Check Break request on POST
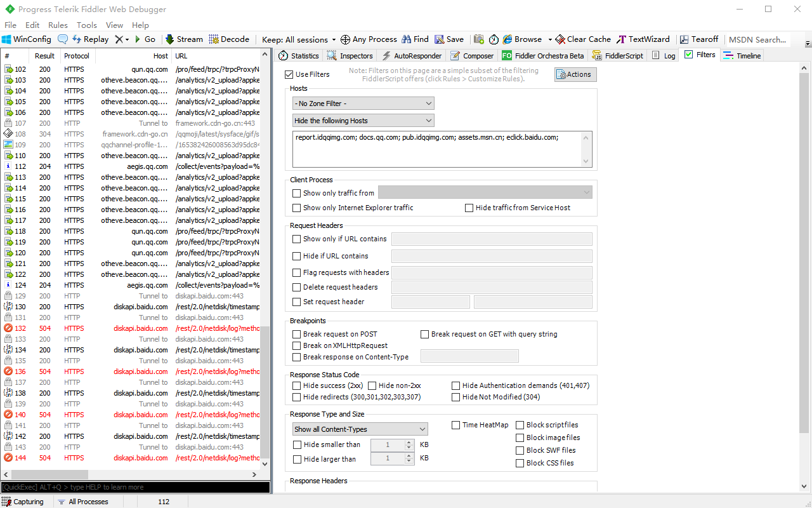Image resolution: width=812 pixels, height=508 pixels. click(296, 334)
